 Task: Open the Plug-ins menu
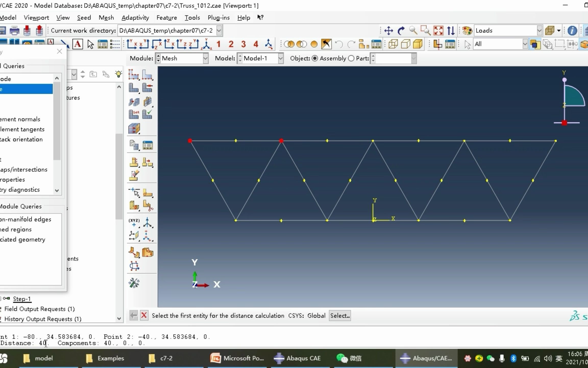[218, 18]
